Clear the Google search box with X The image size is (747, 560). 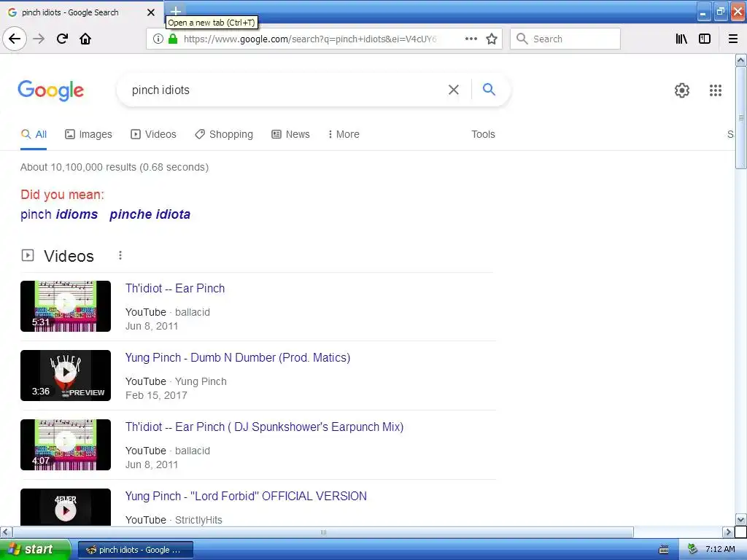(454, 90)
